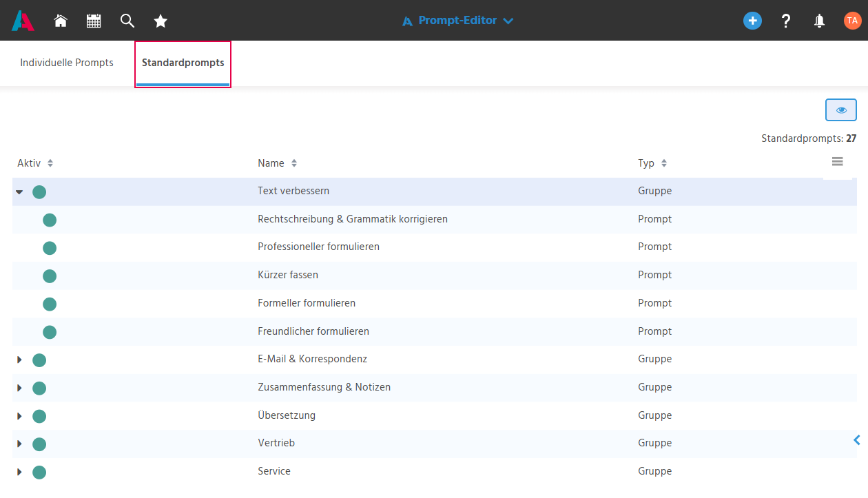
Task: Sort by Name column
Action: pyautogui.click(x=277, y=163)
